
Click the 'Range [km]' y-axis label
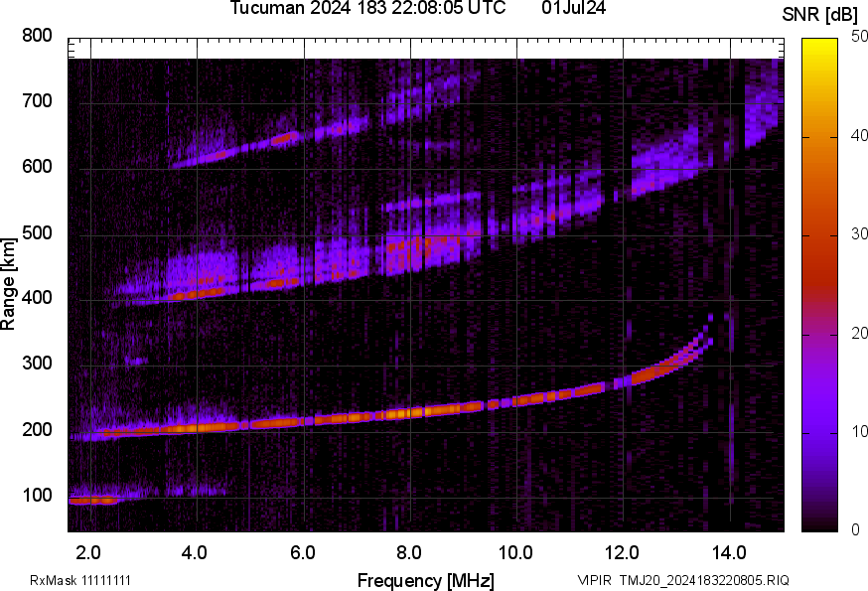(8, 284)
